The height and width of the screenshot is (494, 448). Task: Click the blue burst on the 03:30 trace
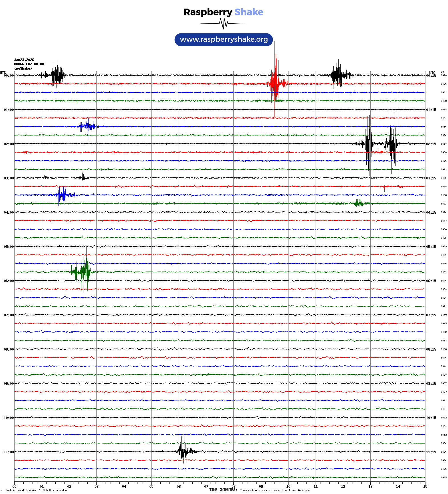coord(62,195)
